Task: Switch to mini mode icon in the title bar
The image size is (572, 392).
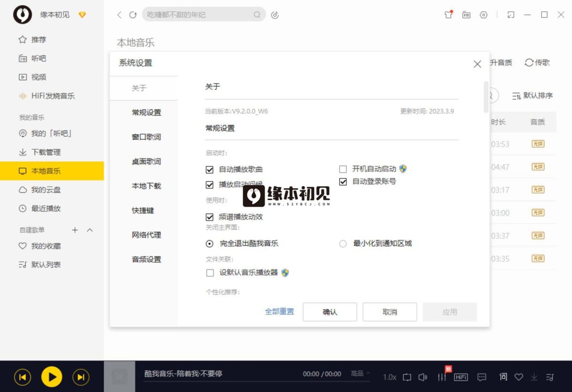Action: pos(511,15)
